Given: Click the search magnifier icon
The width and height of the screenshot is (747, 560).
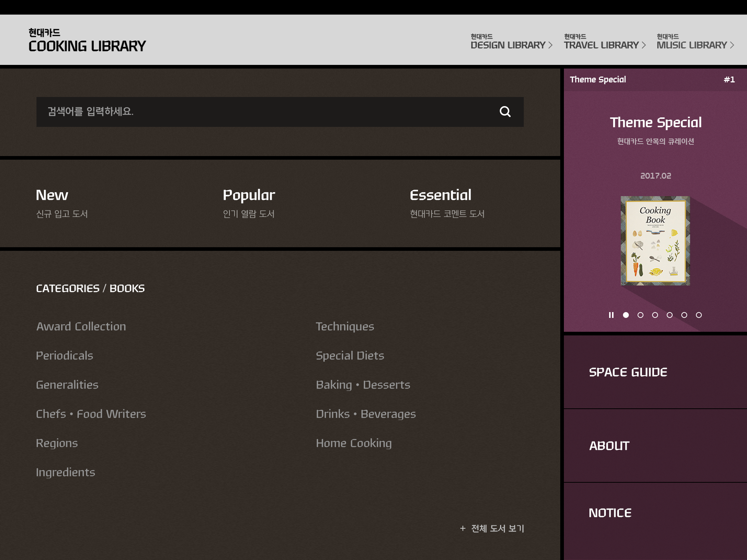Looking at the screenshot, I should [x=505, y=112].
